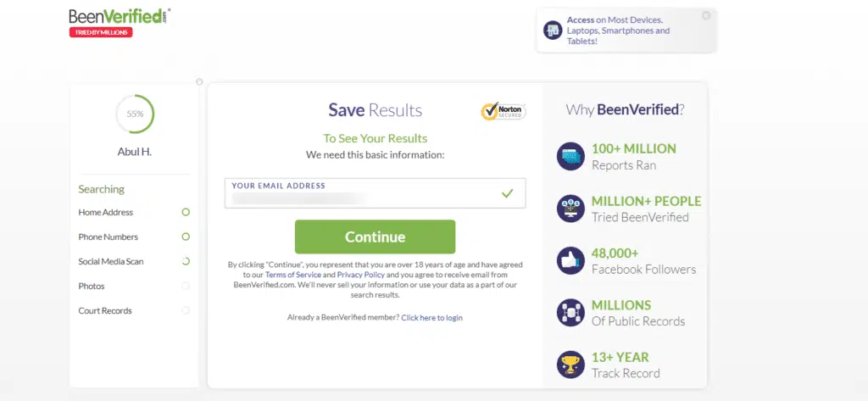Click the Millions of Public Records icon
Screen dimensions: 868x401
(570, 312)
